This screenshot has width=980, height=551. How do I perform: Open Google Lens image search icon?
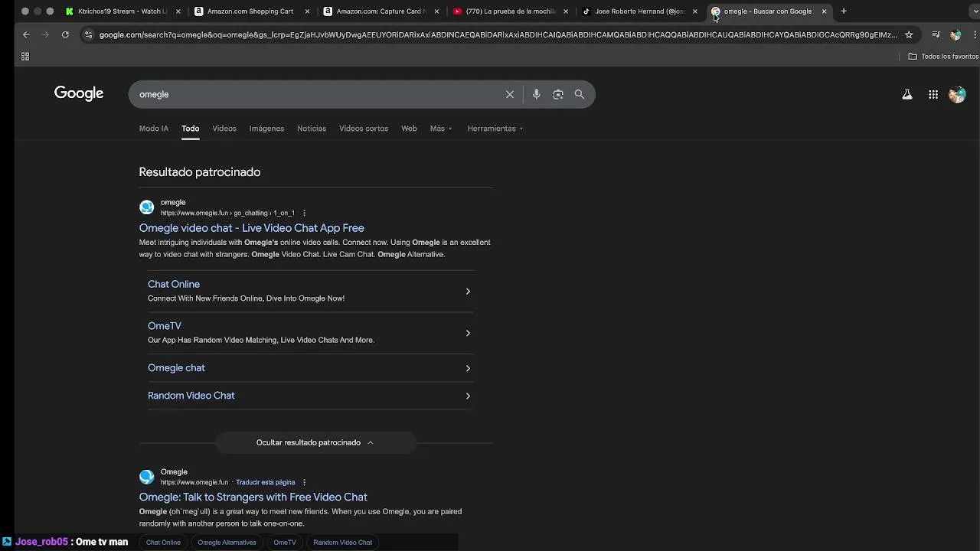pos(558,94)
